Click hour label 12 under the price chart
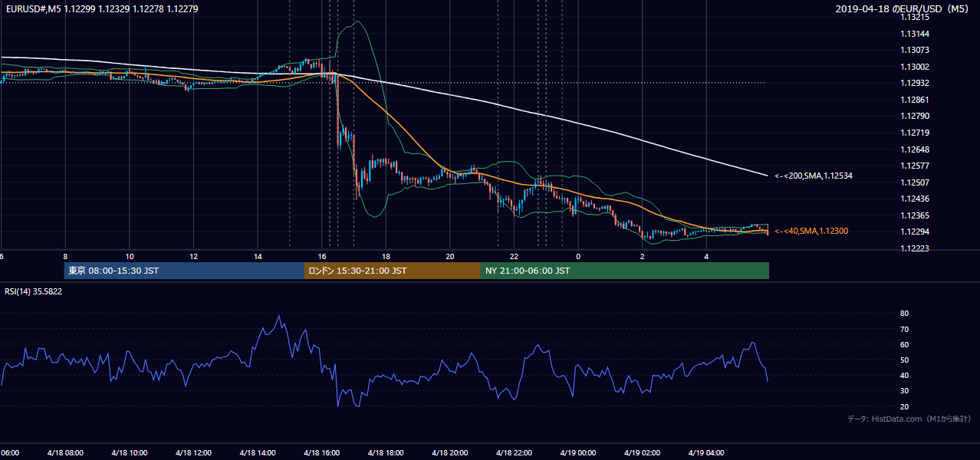Viewport: 980px width, 460px height. (193, 256)
